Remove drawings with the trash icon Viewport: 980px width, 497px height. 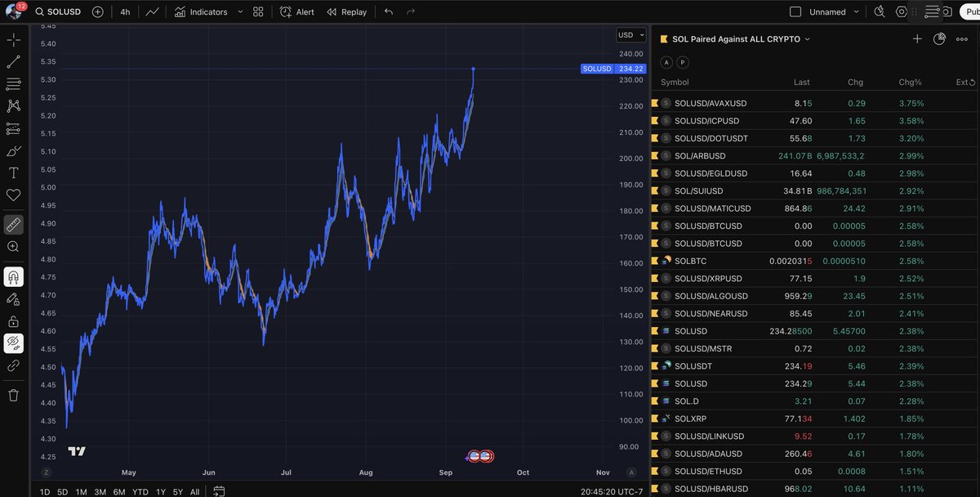14,395
